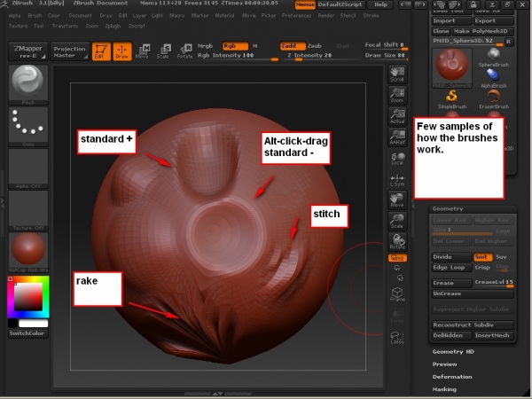Activate the Draw mode button
Viewport: 532px width, 399px height.
[x=121, y=51]
